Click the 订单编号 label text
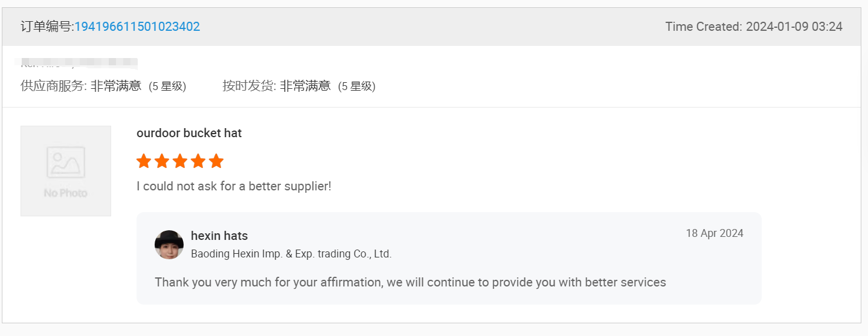Viewport: 868px width, 336px height. [47, 27]
